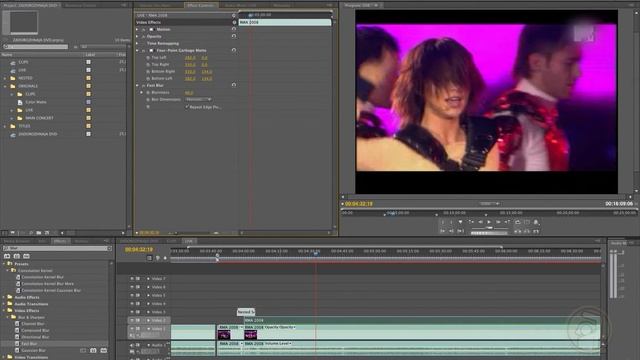Open the Blur Dimensions dropdown

[x=198, y=99]
